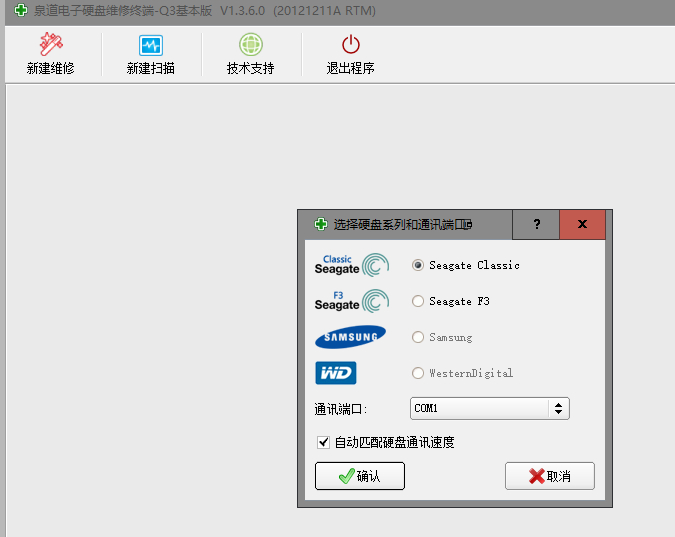The height and width of the screenshot is (537, 675).
Task: Open 新建扫描 scan monitor icon
Action: [151, 45]
